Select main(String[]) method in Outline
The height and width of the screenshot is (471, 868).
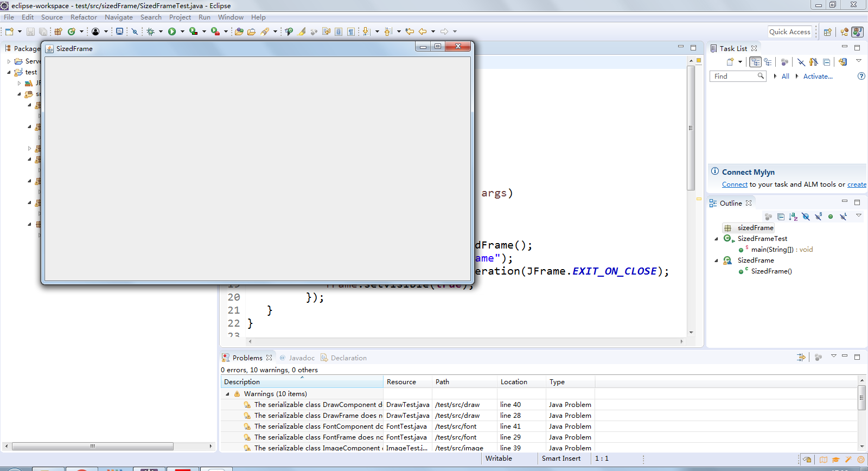(x=776, y=250)
